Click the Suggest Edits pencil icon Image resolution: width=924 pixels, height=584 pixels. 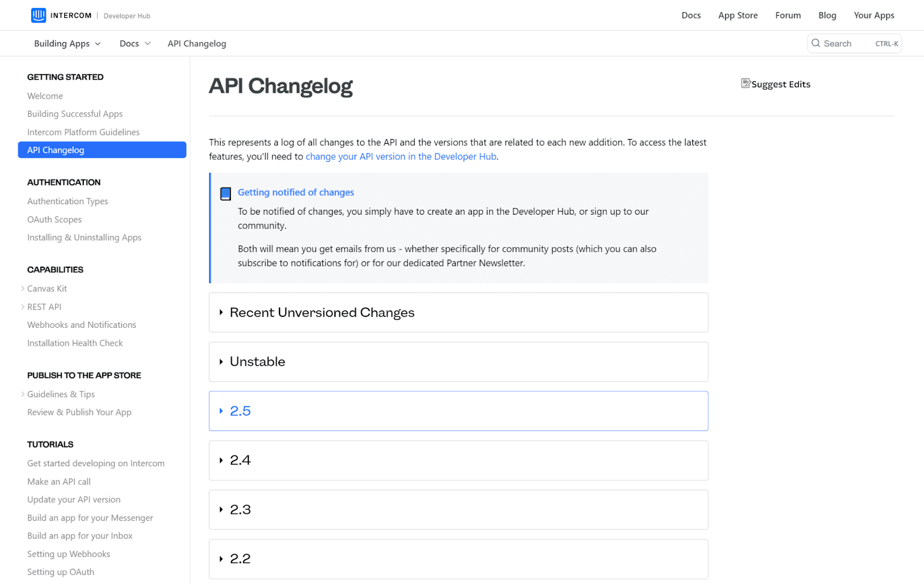pyautogui.click(x=746, y=84)
